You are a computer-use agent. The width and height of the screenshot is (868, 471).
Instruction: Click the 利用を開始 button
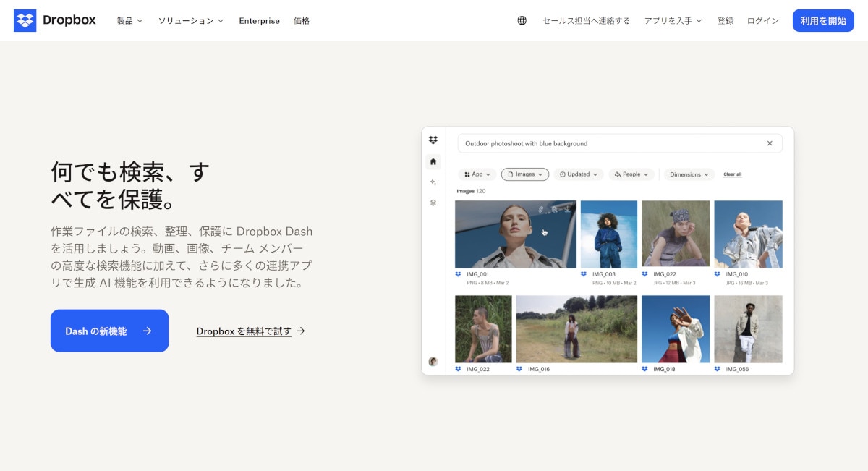(823, 21)
